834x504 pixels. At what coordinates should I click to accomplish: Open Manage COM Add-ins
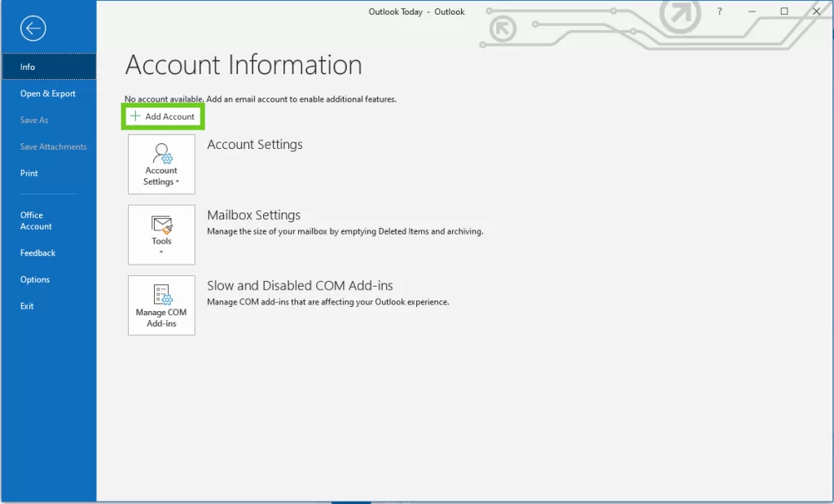coord(161,305)
